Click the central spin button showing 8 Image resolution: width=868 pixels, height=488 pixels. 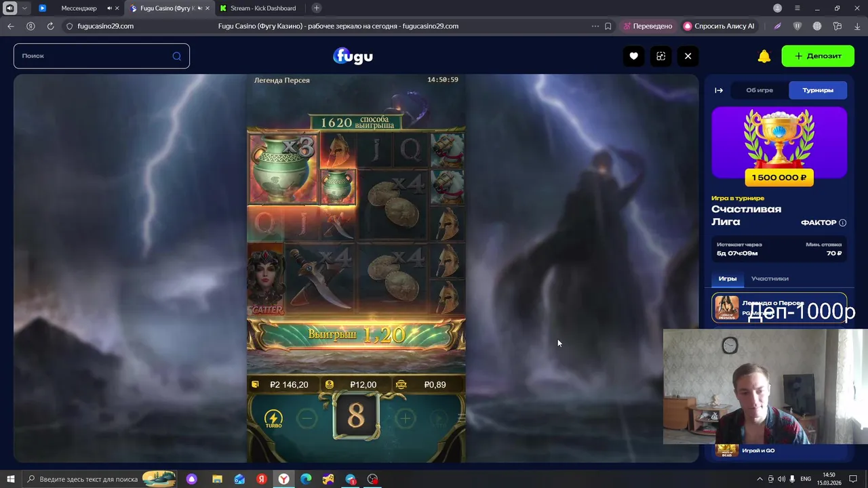[356, 417]
